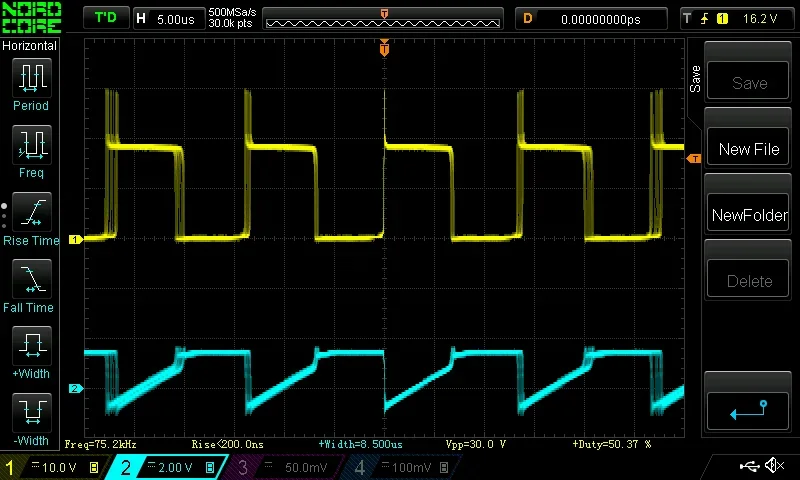Viewport: 800px width, 480px height.
Task: Click the channel 1 bandwidth limit B icon
Action: [x=94, y=467]
